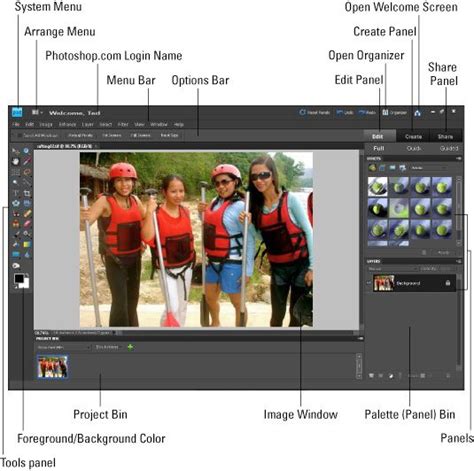Expand the Effects panel flyout menu
474x471 pixels.
point(459,158)
